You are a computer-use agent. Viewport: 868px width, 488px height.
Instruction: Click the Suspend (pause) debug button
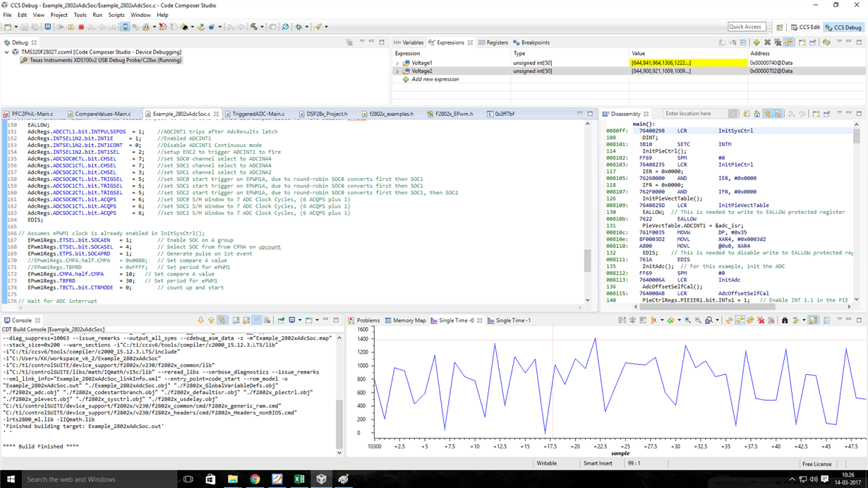71,27
